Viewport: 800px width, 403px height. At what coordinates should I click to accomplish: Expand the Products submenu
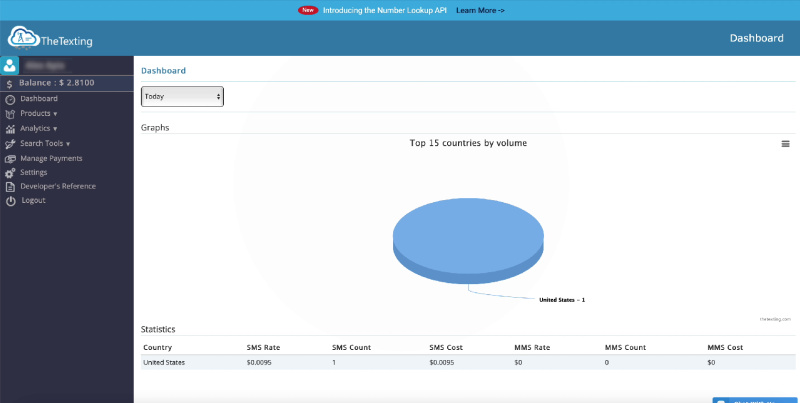coord(39,113)
